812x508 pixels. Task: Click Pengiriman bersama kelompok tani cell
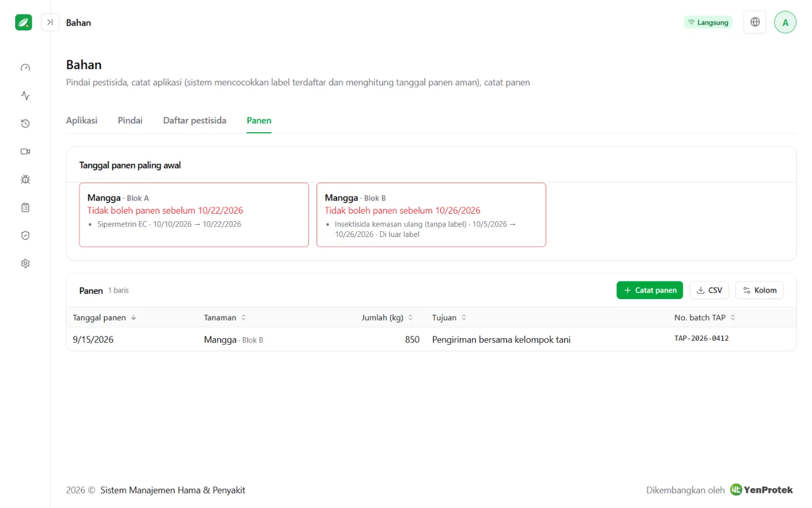tap(501, 339)
